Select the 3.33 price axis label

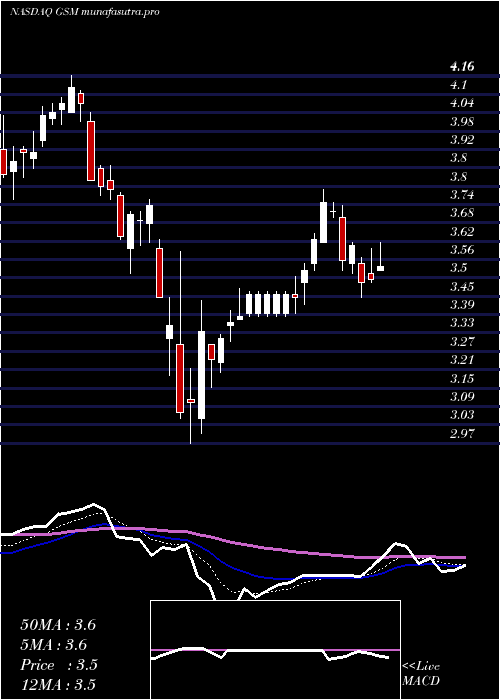(x=462, y=323)
